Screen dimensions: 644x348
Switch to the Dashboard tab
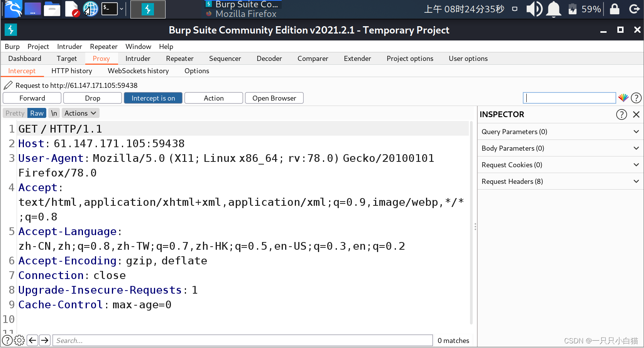pos(25,59)
